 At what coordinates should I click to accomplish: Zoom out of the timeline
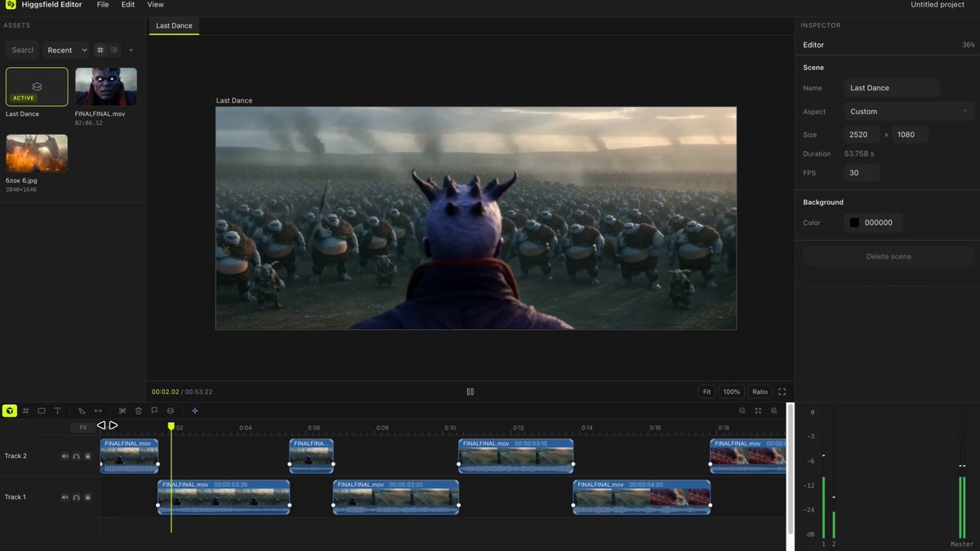point(742,411)
